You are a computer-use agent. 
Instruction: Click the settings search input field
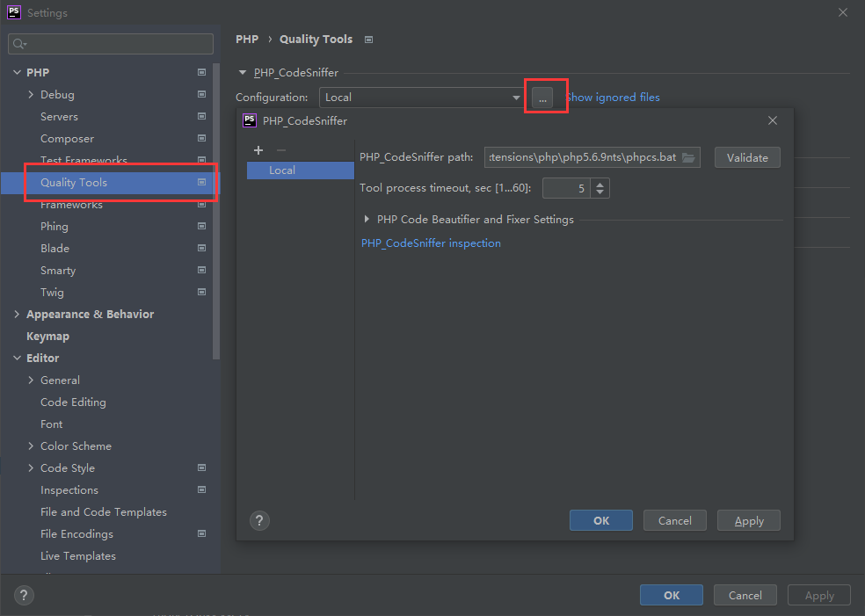click(x=111, y=44)
